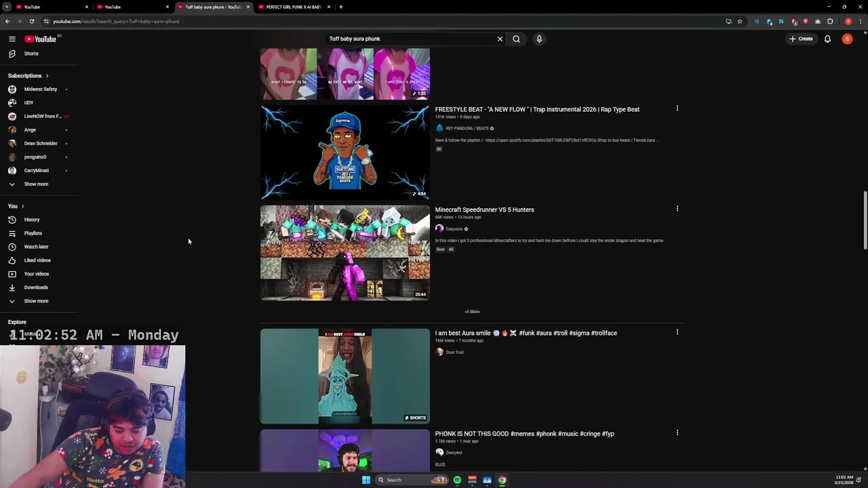868x488 pixels.
Task: Open Daquavis channel avatar
Action: [x=439, y=229]
